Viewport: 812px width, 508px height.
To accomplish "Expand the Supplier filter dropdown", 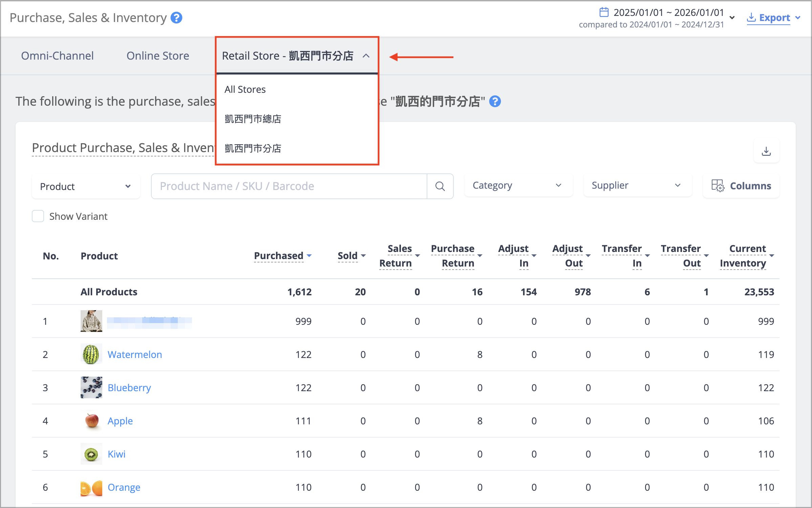I will tap(638, 185).
